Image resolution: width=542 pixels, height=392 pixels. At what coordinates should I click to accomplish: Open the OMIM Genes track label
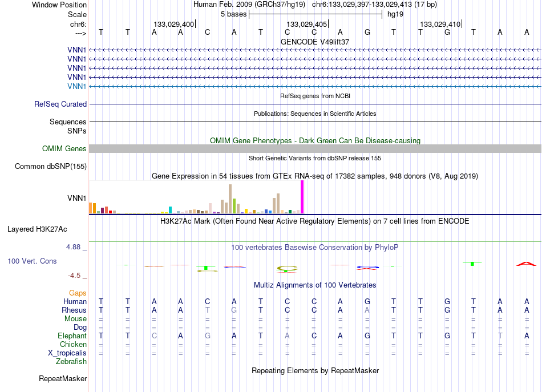point(64,149)
